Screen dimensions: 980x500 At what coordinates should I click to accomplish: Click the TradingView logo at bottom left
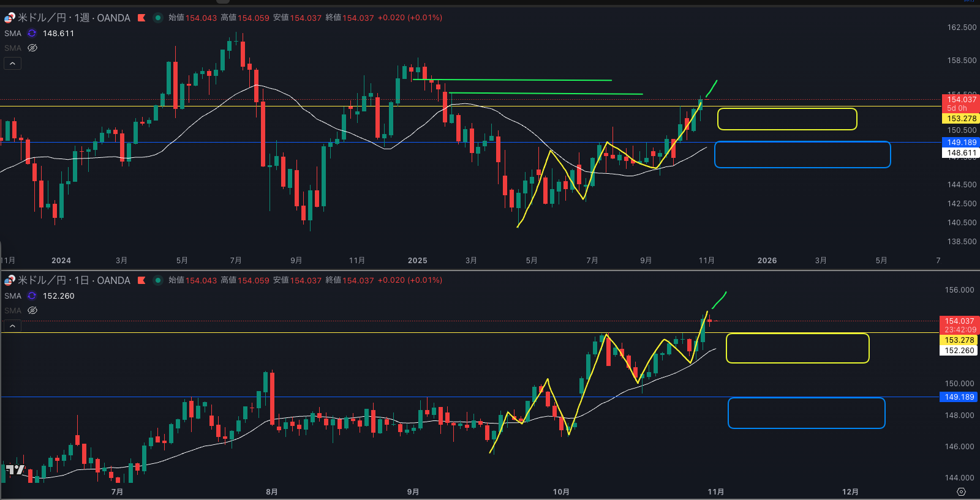click(x=15, y=469)
